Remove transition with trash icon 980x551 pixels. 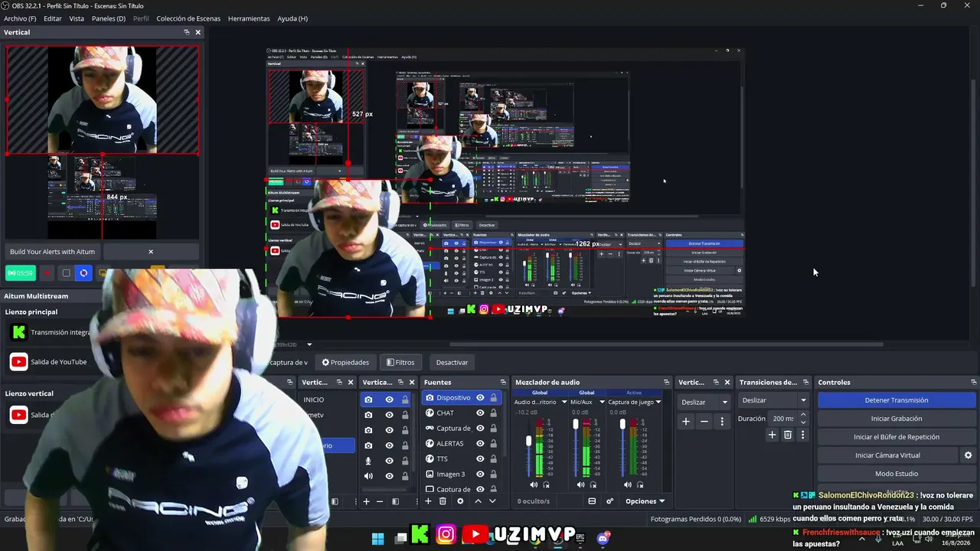[x=787, y=435]
